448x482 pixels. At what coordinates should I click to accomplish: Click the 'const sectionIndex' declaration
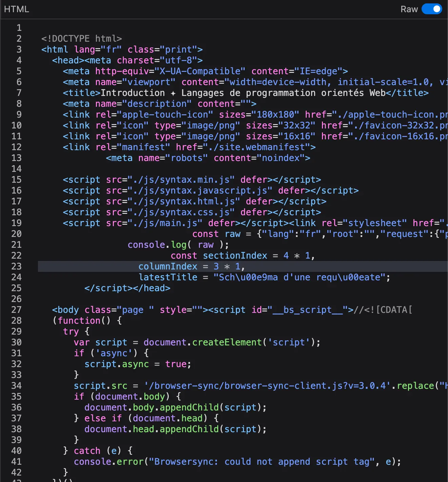click(219, 256)
